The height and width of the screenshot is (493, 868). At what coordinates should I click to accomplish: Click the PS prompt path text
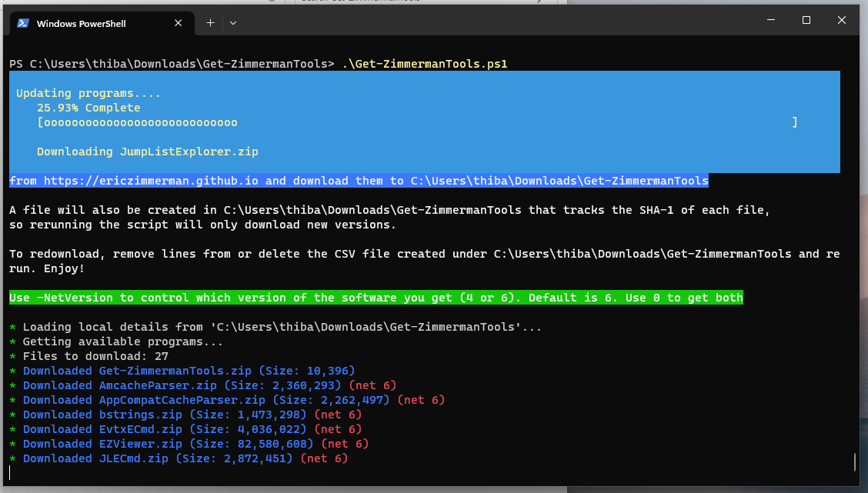click(x=172, y=64)
